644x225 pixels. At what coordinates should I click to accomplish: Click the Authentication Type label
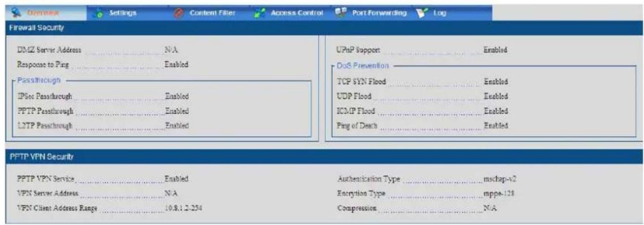[368, 179]
